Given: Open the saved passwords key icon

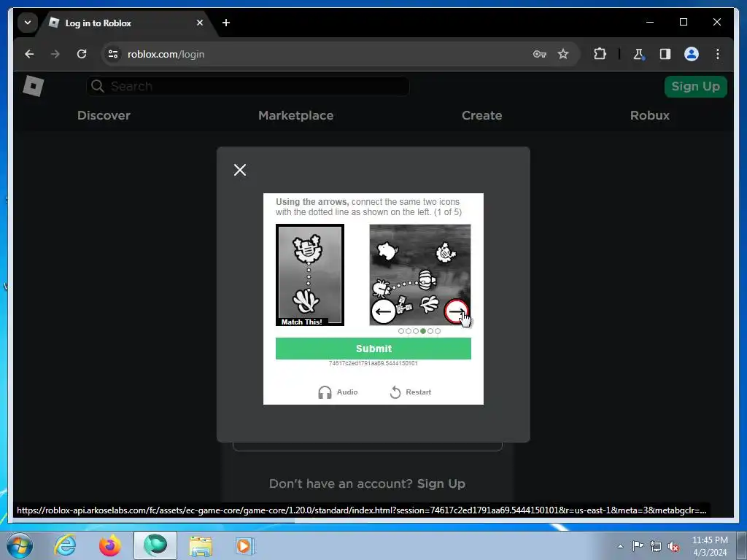Looking at the screenshot, I should 539,54.
